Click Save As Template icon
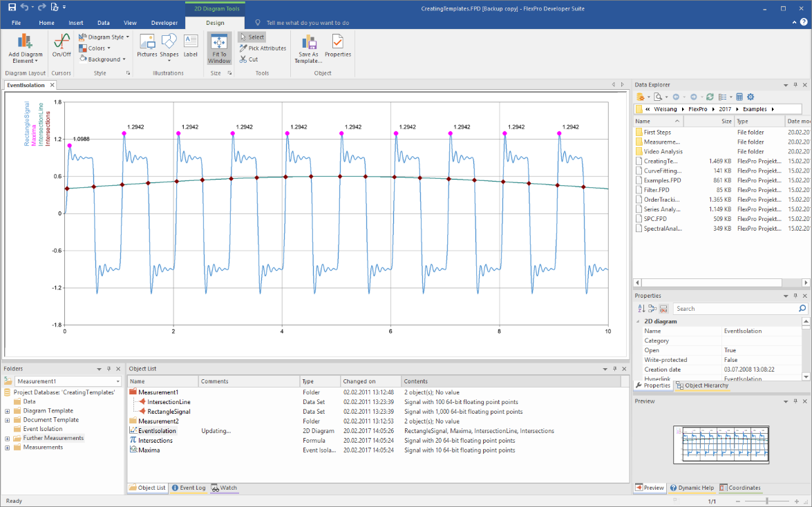The width and height of the screenshot is (812, 507). pos(309,45)
